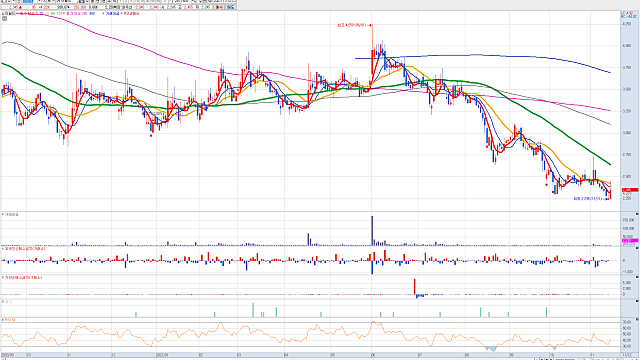Click the blue order button in the quote bar
Image resolution: width=640 pixels, height=360 pixels.
click(x=231, y=7)
